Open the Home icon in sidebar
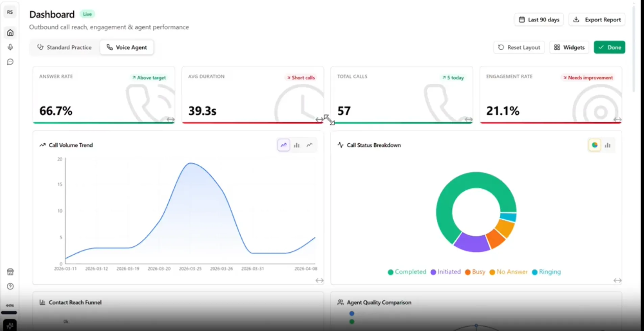 (10, 33)
